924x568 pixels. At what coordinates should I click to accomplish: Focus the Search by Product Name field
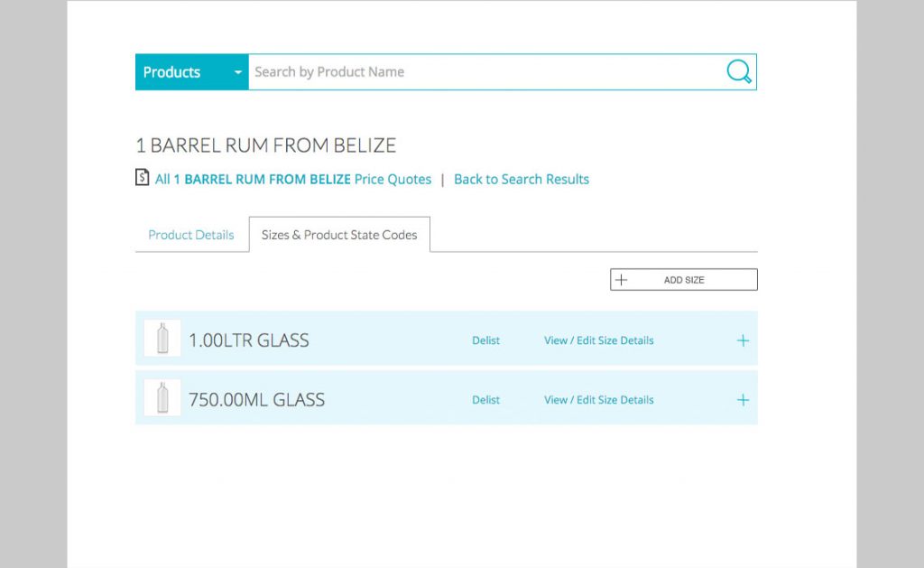coord(487,72)
